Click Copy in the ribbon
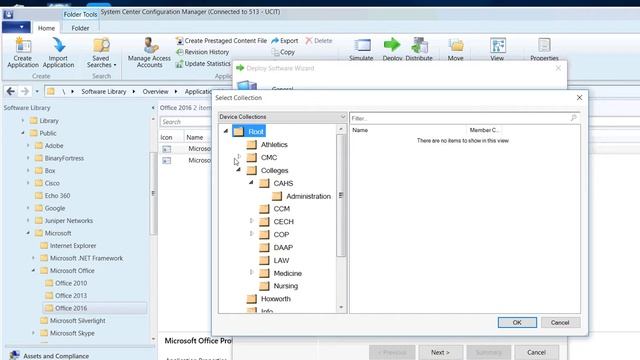Image resolution: width=640 pixels, height=360 pixels. (x=283, y=52)
